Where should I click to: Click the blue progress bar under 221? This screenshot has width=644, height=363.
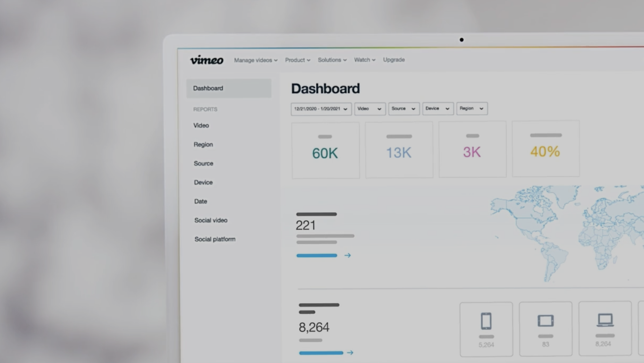[x=316, y=255]
